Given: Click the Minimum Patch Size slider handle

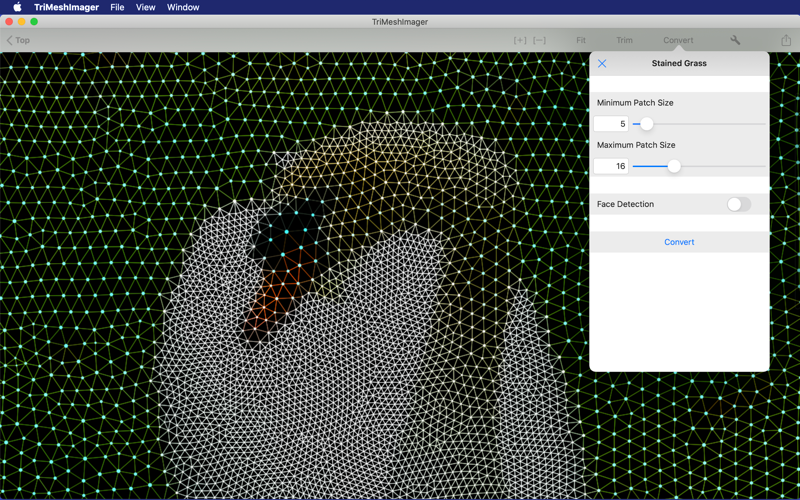Looking at the screenshot, I should [646, 124].
